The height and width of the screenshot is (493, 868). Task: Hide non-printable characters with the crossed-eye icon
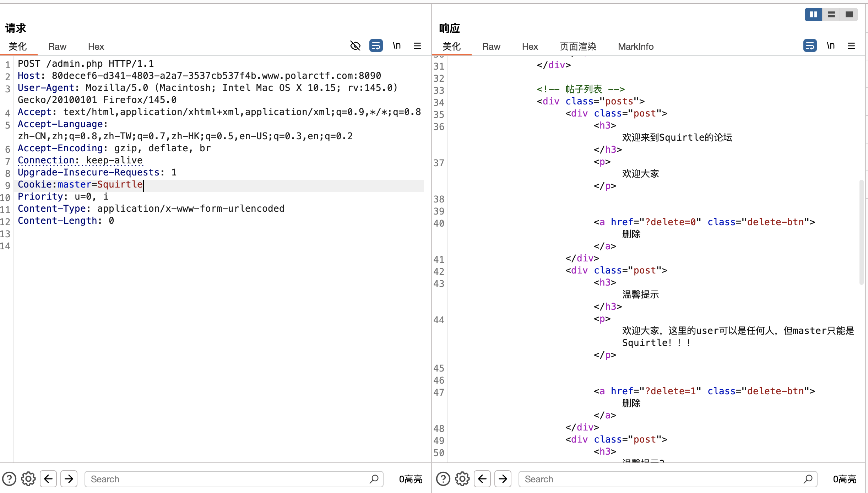click(x=355, y=46)
